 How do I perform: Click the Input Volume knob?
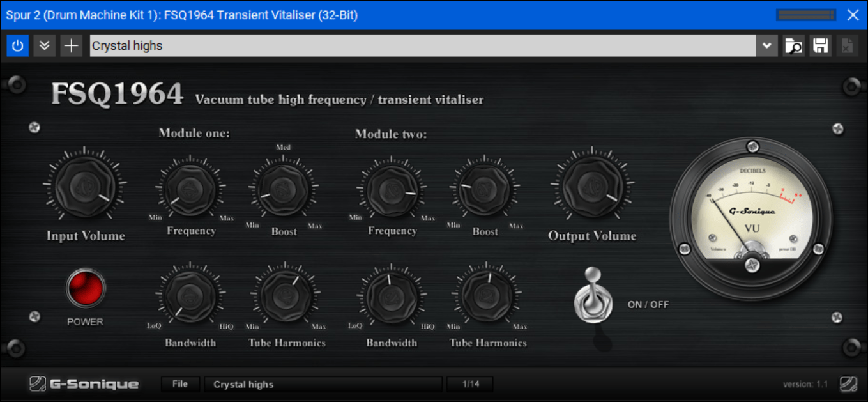pyautogui.click(x=85, y=186)
